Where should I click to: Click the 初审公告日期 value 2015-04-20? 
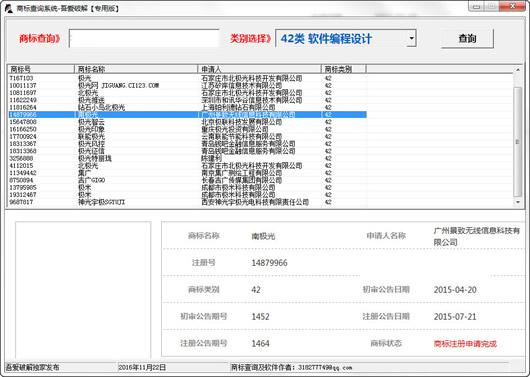click(455, 290)
